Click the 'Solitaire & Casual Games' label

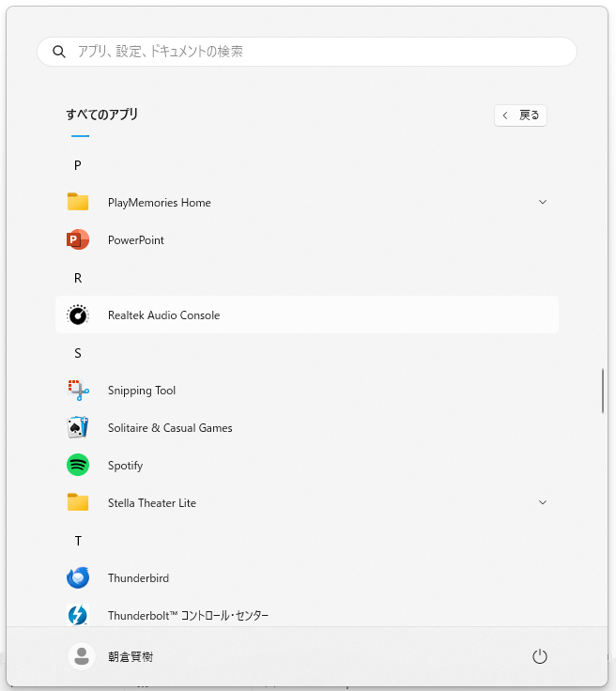coord(170,428)
